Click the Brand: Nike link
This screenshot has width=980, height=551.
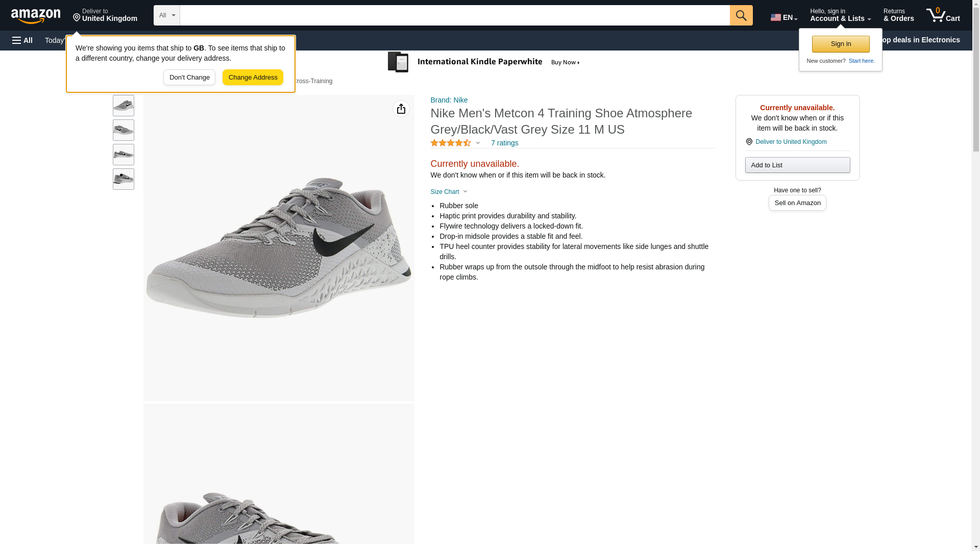pos(449,101)
